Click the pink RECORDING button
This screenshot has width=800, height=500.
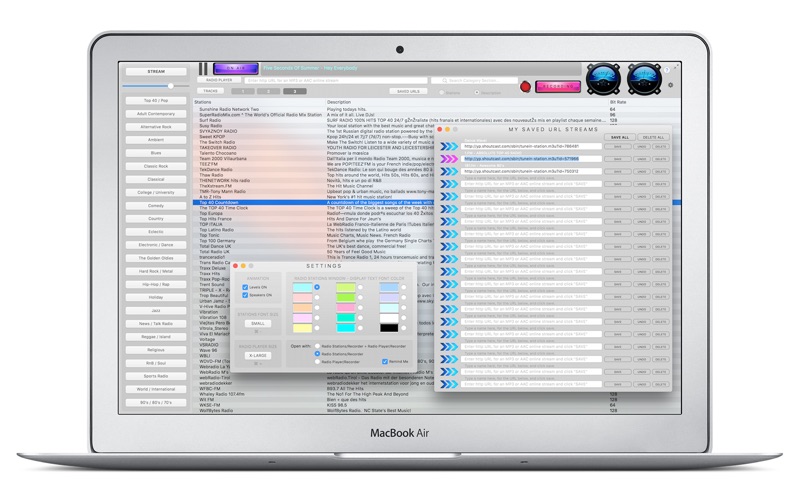pyautogui.click(x=558, y=87)
